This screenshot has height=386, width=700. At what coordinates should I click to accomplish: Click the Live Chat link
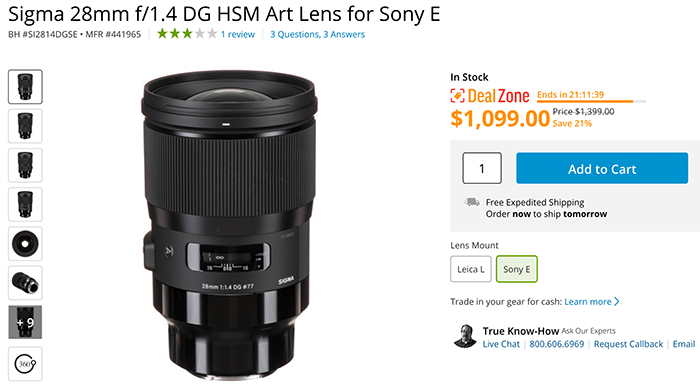pos(501,344)
